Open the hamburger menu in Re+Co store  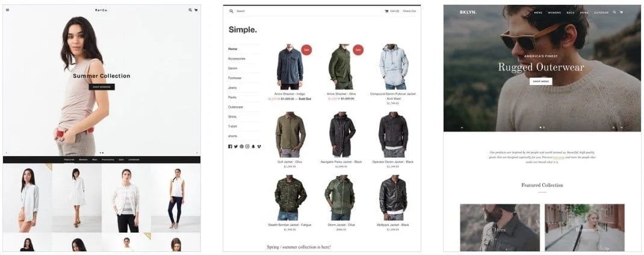[7, 10]
